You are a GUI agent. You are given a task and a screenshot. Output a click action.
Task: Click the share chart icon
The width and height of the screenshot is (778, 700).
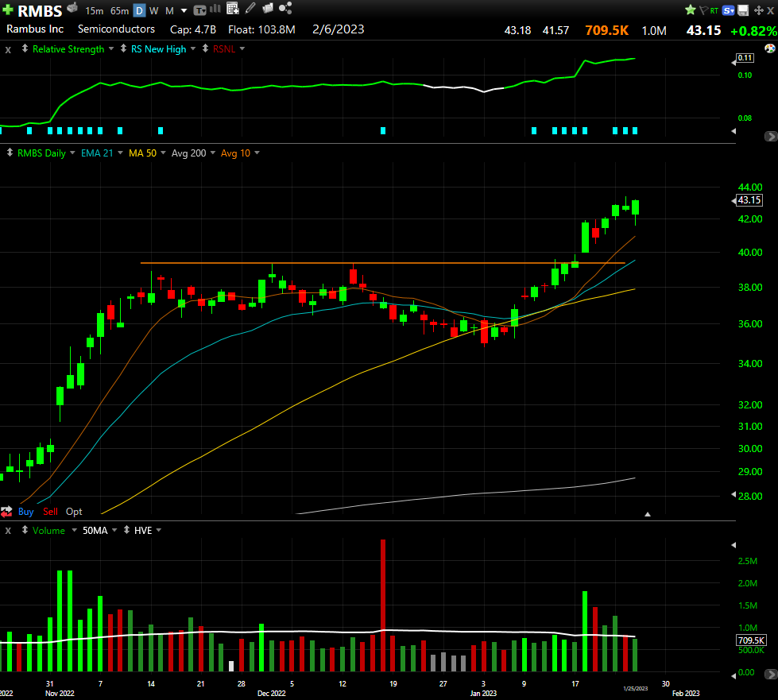click(x=285, y=8)
